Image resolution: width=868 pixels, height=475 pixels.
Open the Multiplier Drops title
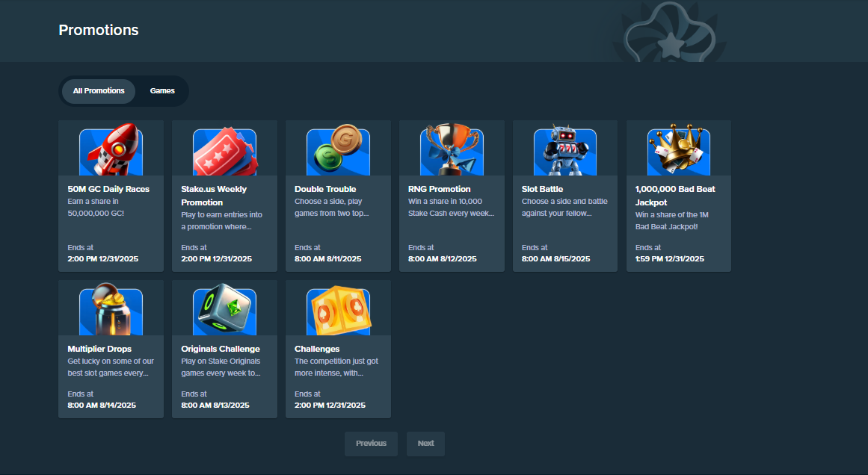(99, 349)
